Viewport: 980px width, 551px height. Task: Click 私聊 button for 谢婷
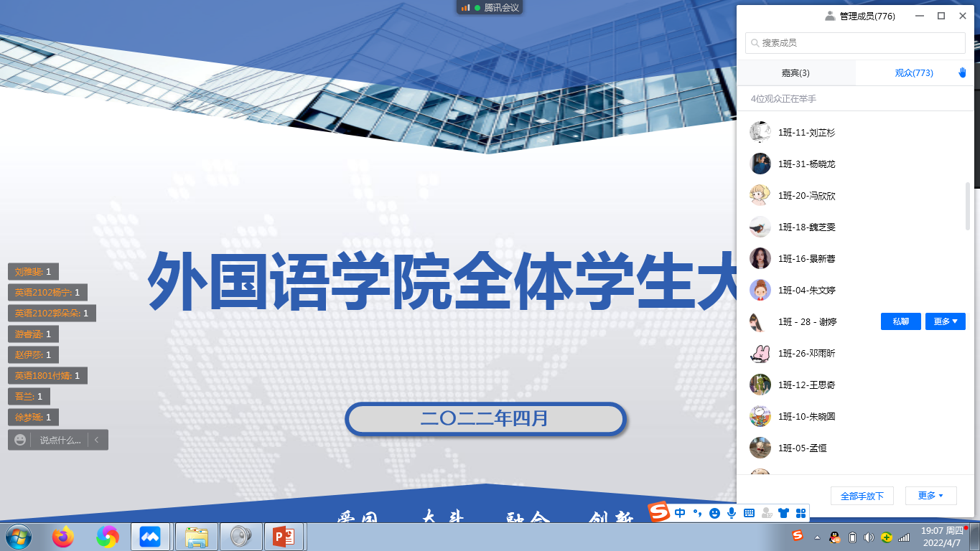[900, 322]
